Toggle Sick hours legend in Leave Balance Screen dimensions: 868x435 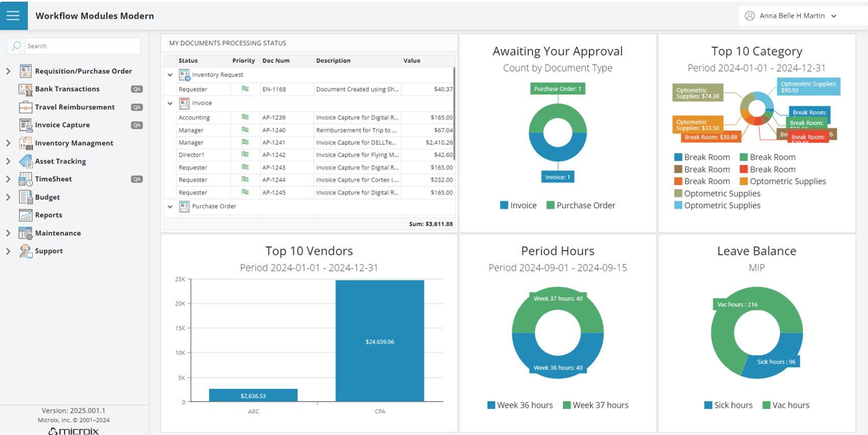(x=728, y=405)
